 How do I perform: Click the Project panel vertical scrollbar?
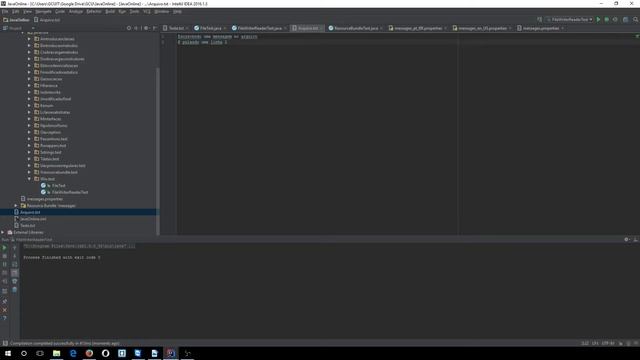pos(158,151)
